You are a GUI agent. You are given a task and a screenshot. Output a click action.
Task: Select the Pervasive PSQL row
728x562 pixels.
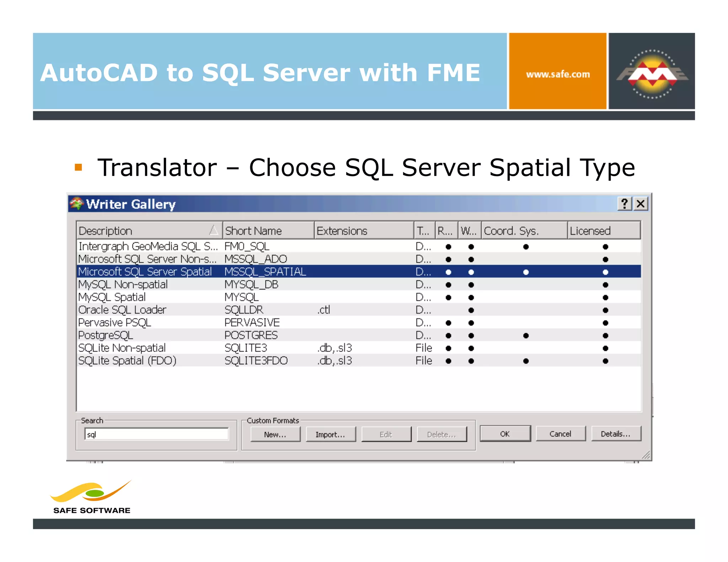click(x=359, y=323)
